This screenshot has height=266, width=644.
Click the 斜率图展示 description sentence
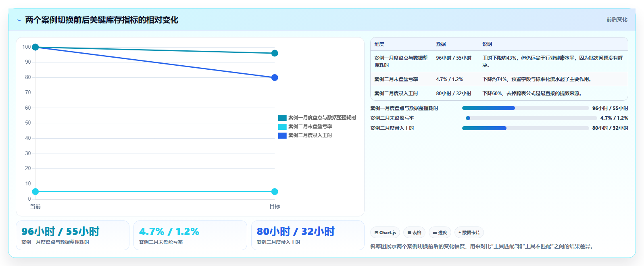483,246
